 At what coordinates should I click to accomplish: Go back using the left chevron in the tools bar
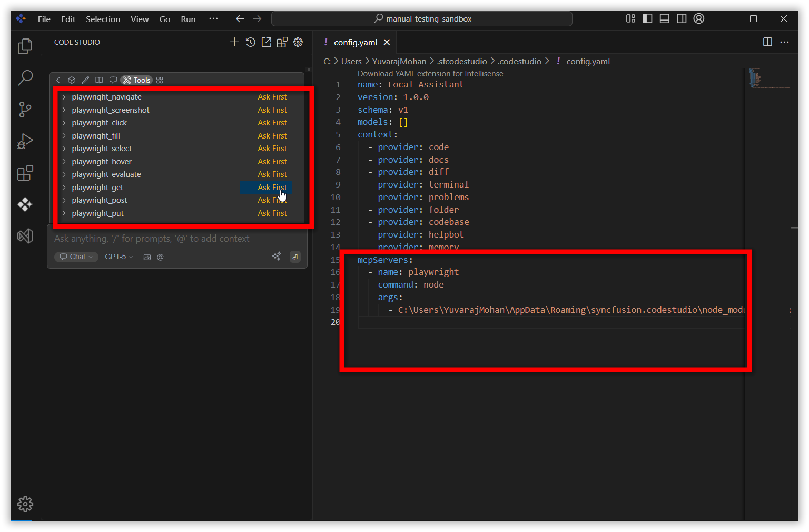[x=58, y=80]
